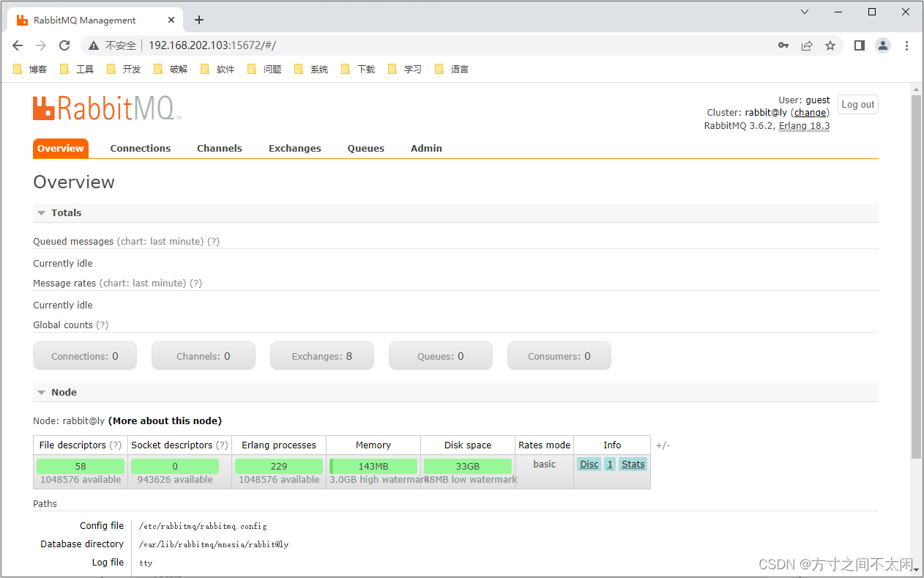Screen dimensions: 924x578
Task: Click the RabbitMQ logo
Action: pyautogui.click(x=107, y=108)
